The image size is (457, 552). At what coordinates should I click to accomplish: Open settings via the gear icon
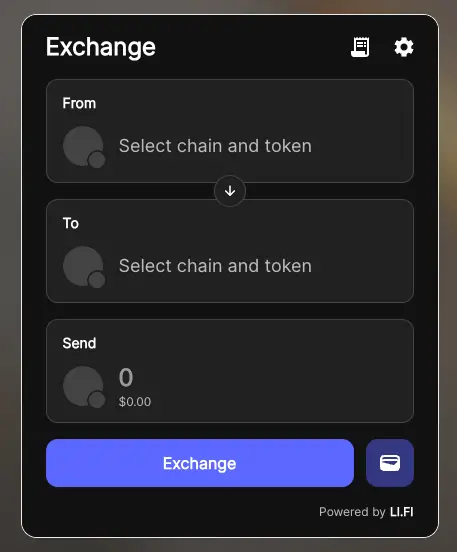(x=403, y=47)
